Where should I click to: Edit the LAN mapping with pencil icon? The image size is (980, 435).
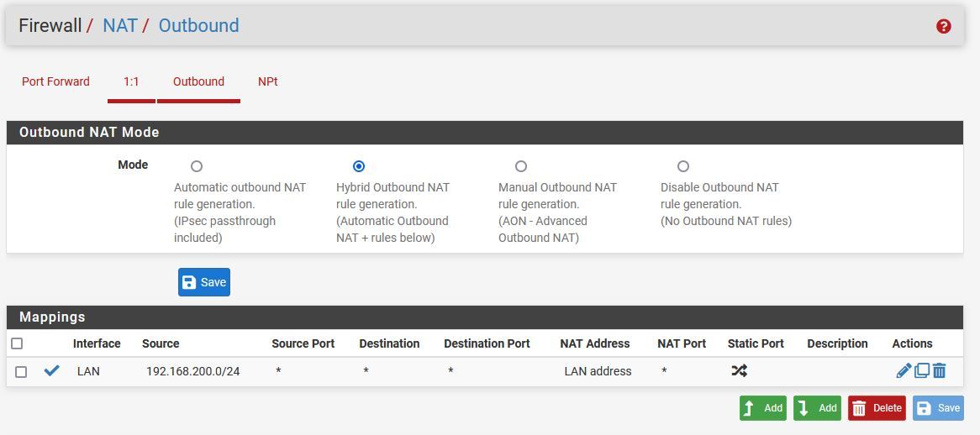coord(904,370)
